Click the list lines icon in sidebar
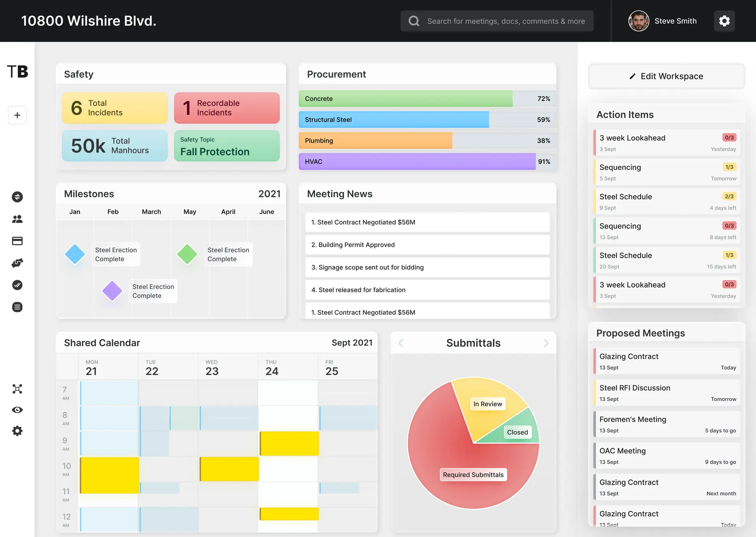Screen dimensions: 756x537 [x=17, y=307]
